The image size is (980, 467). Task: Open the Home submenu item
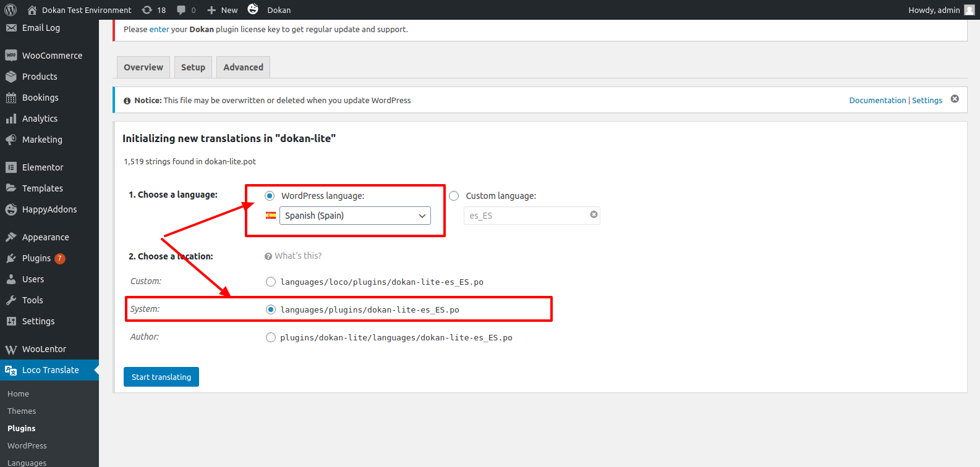pyautogui.click(x=19, y=393)
